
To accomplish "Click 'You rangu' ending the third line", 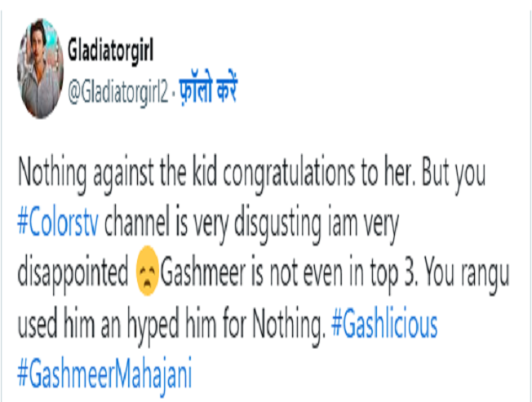I will pyautogui.click(x=467, y=275).
